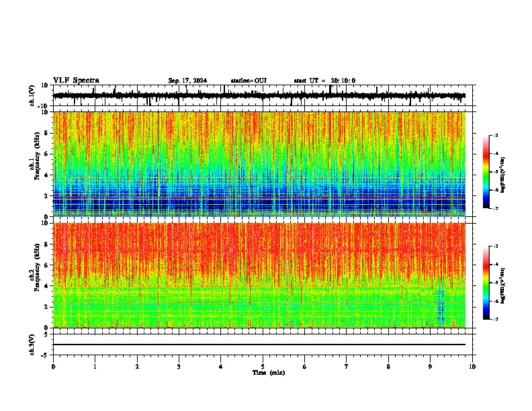
Task: Click tick label "0" on the time axis
Action: tap(53, 367)
